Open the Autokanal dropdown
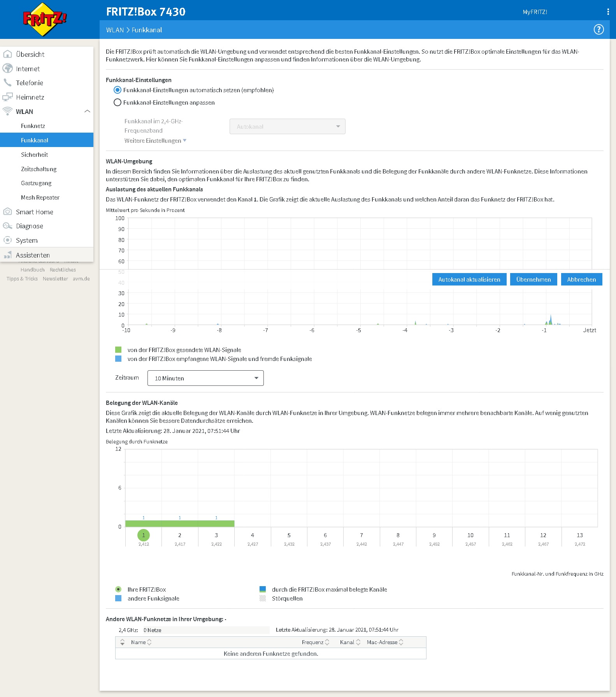 (287, 126)
